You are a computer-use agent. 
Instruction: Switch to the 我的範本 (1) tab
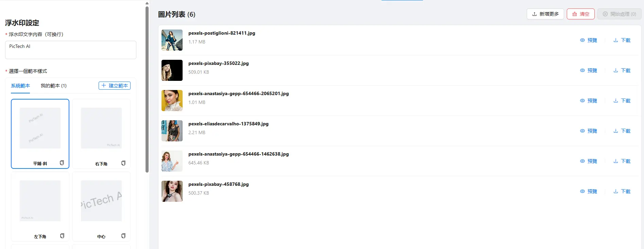pos(54,86)
